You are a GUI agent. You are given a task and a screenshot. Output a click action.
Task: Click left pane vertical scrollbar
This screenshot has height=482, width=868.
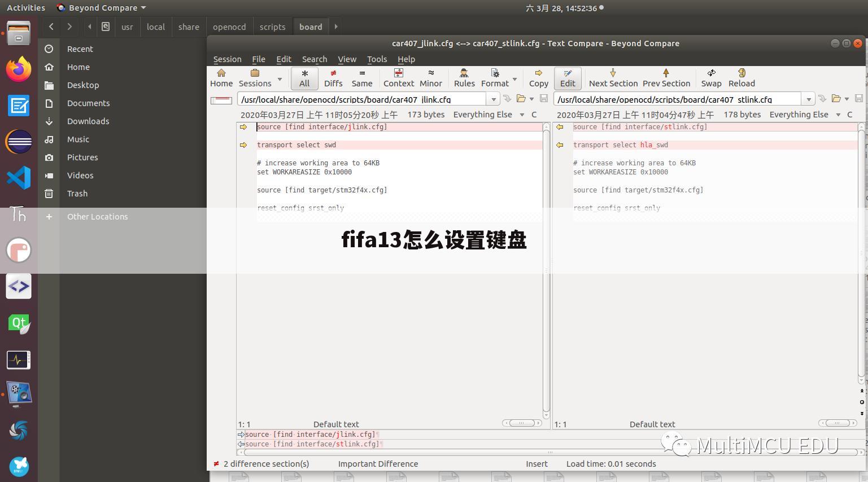546,271
